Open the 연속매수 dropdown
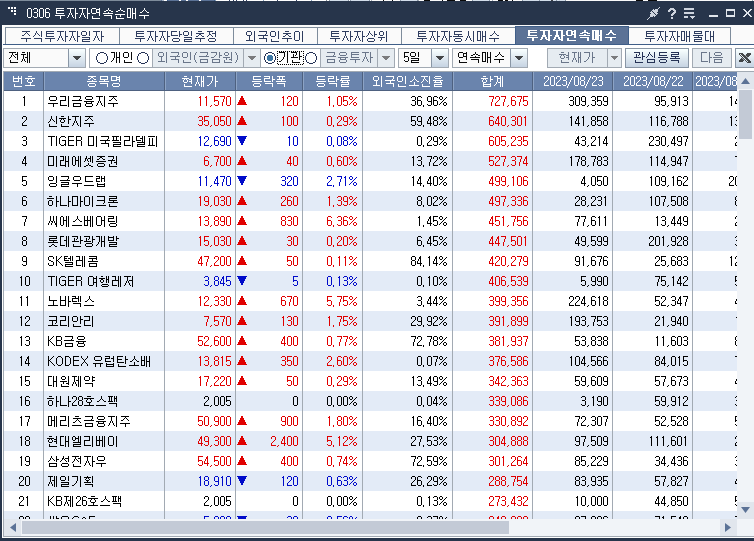754x541 pixels. point(518,58)
